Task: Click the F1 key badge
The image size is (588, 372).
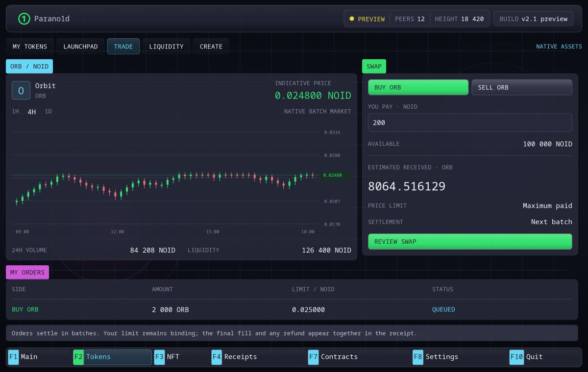Action: pos(13,357)
